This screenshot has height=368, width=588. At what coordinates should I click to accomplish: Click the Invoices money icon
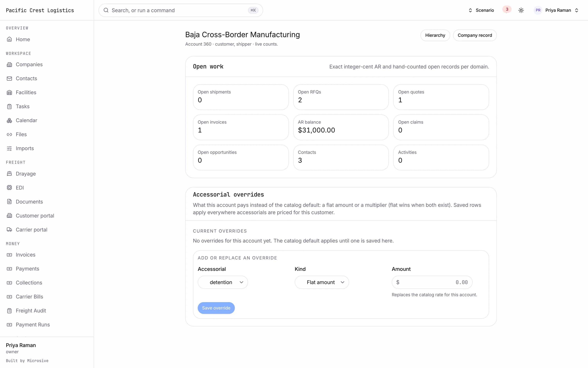[x=9, y=255]
